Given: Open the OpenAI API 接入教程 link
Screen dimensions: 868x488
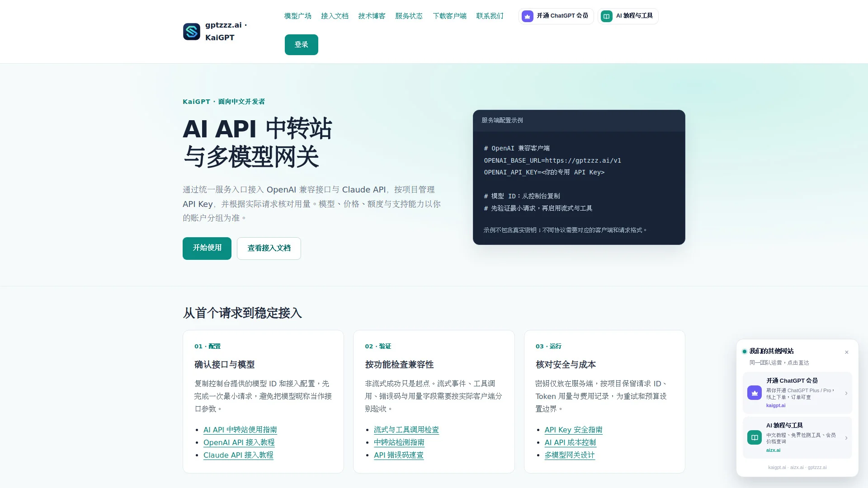Looking at the screenshot, I should (x=239, y=442).
